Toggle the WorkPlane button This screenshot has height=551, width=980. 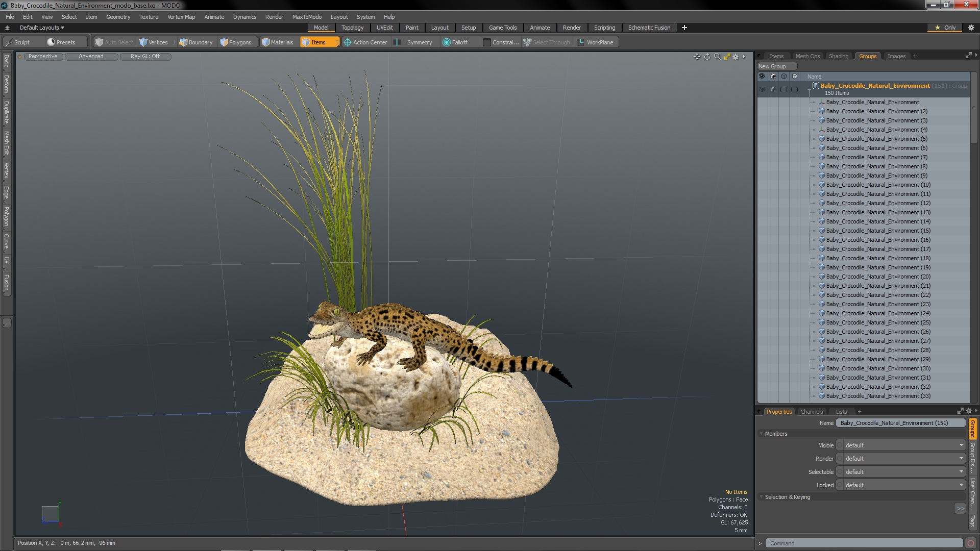pos(595,42)
